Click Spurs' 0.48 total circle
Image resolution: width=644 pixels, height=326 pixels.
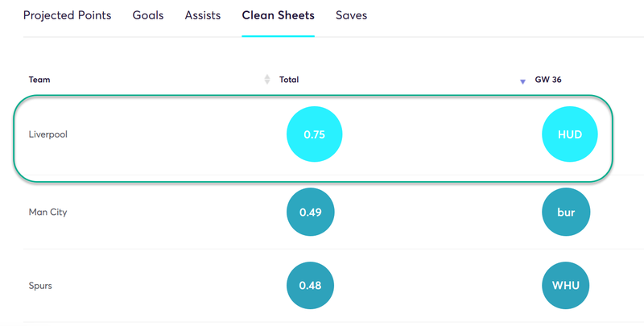[310, 286]
